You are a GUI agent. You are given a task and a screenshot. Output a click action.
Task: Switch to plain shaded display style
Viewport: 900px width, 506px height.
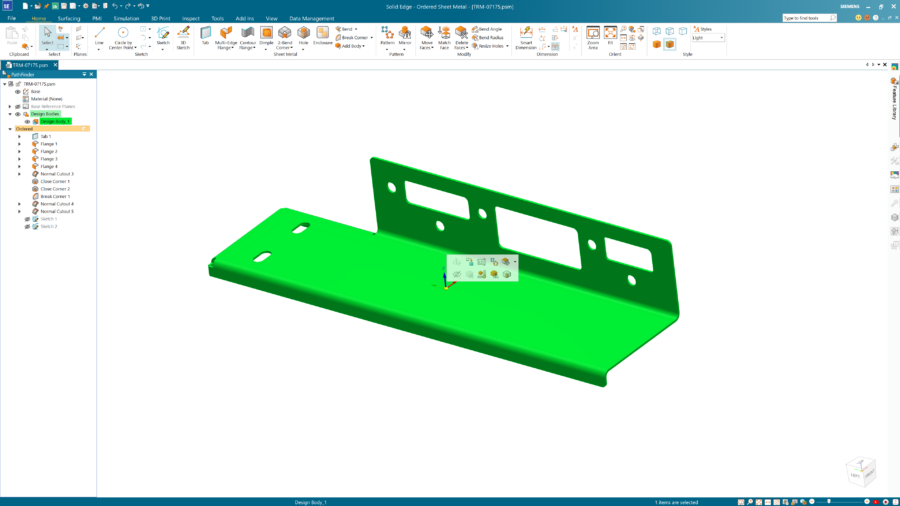tap(657, 44)
